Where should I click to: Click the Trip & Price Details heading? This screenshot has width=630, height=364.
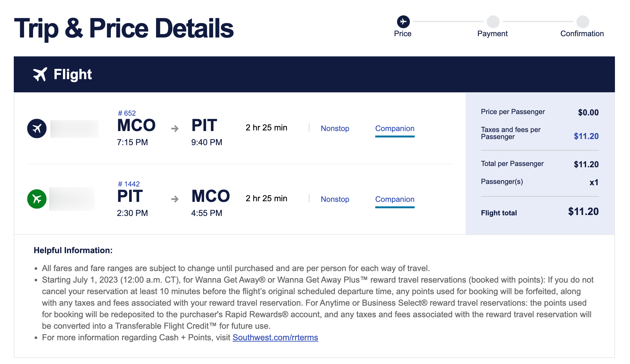124,28
